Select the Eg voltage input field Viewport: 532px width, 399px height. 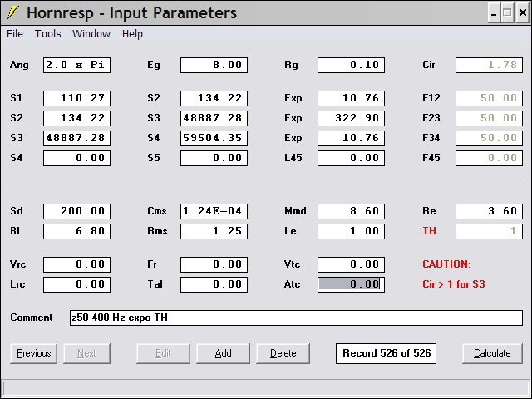point(214,65)
